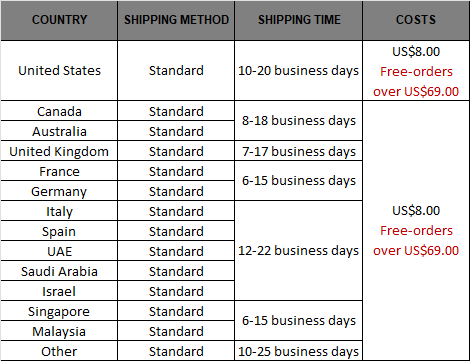
Task: Click United States cost US$8.00 text
Action: point(416,52)
